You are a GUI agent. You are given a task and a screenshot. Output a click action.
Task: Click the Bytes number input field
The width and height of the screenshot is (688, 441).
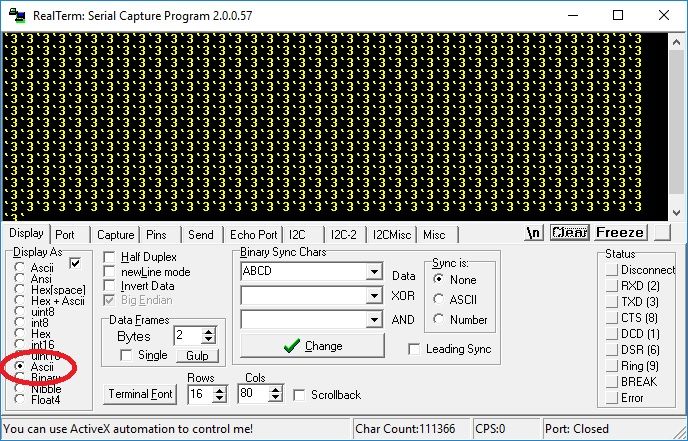[x=188, y=336]
